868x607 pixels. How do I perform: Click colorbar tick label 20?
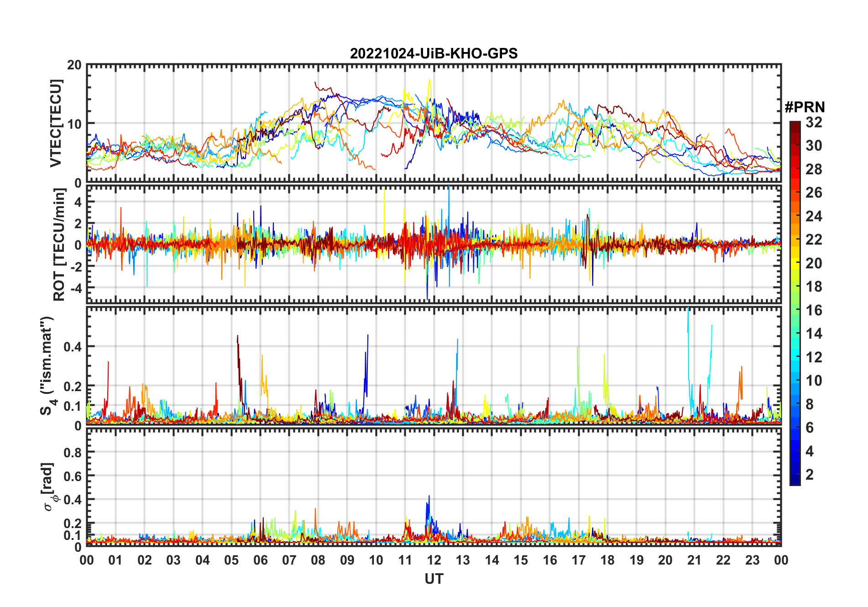coord(814,263)
